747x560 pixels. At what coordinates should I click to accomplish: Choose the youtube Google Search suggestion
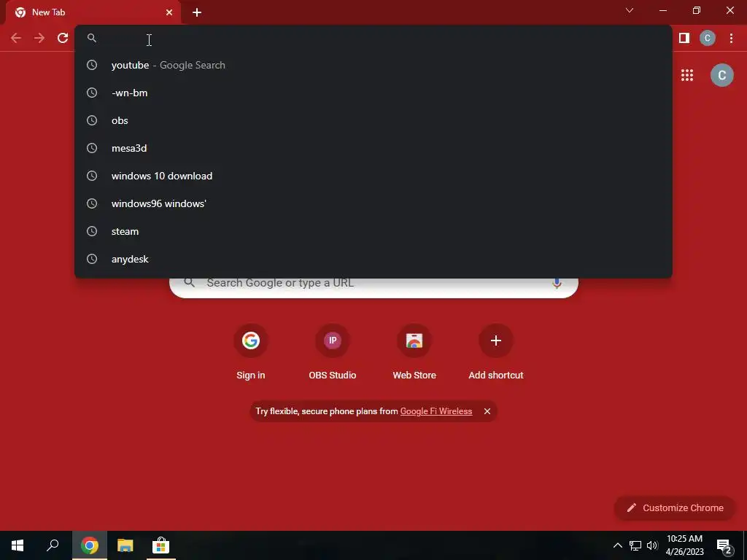pos(373,65)
